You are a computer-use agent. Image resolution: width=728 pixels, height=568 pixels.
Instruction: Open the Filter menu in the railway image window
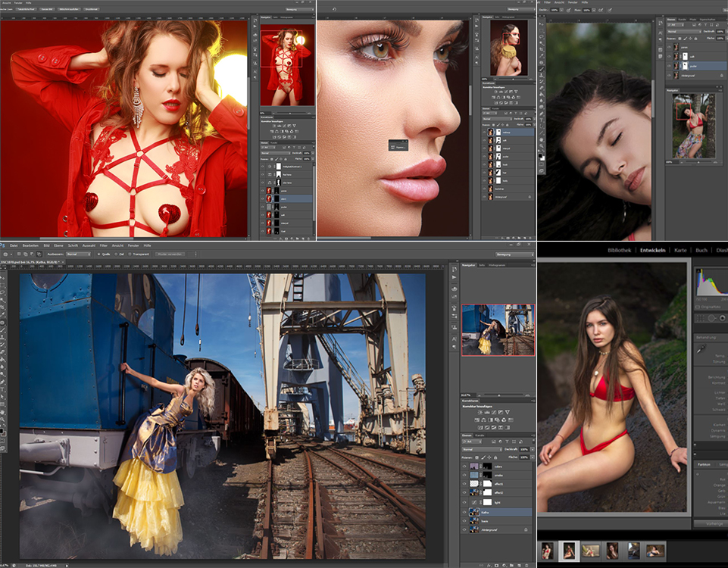tap(104, 245)
